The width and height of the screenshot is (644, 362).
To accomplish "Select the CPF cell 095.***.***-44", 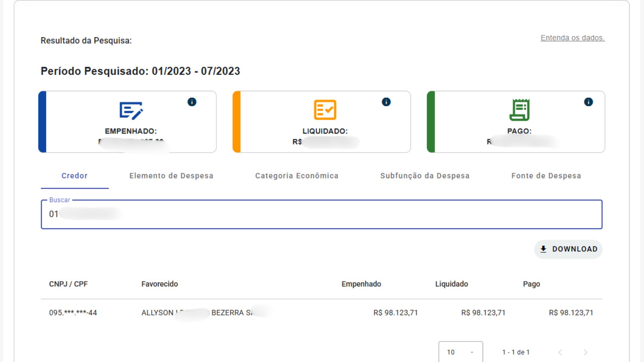I will tap(73, 313).
